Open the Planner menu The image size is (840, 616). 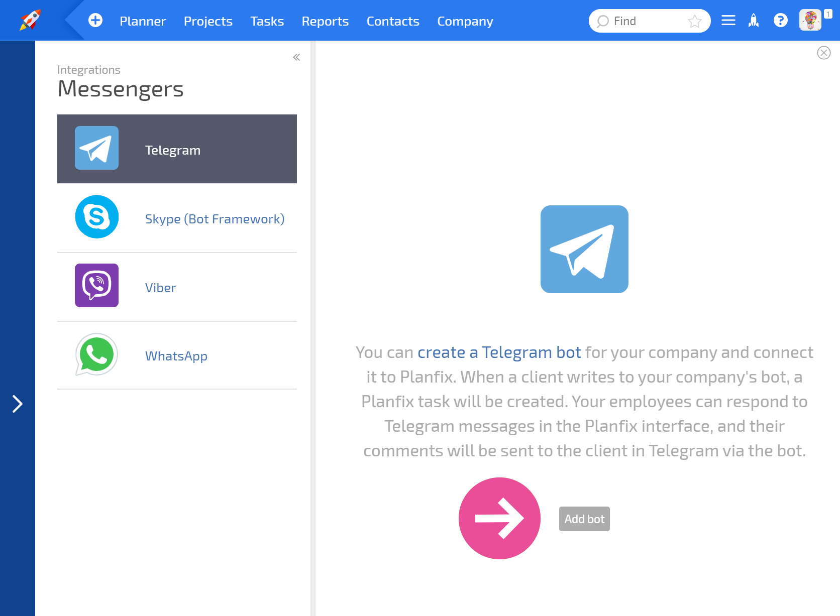[143, 21]
